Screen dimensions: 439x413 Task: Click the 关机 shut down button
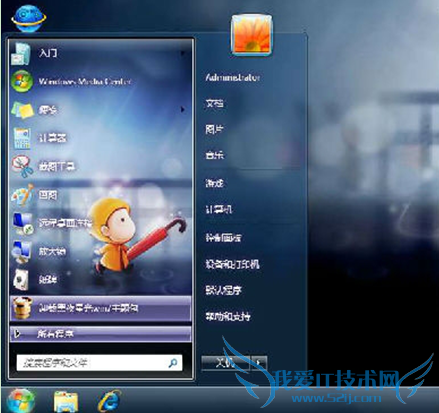pyautogui.click(x=226, y=363)
